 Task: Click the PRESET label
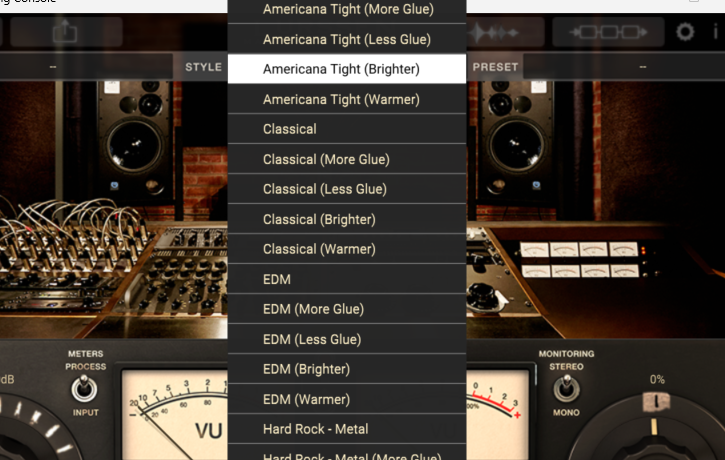click(x=495, y=67)
